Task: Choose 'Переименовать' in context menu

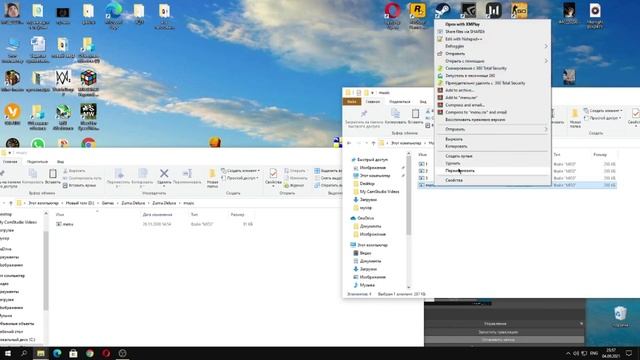Action: click(493, 171)
